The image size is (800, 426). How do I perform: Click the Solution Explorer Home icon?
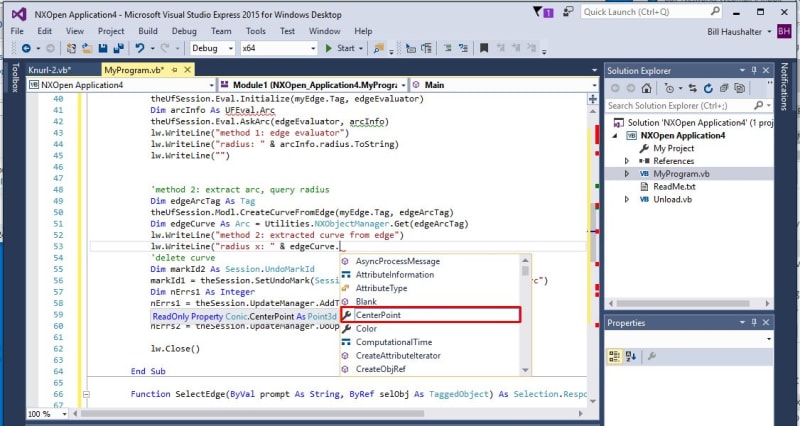(646, 88)
